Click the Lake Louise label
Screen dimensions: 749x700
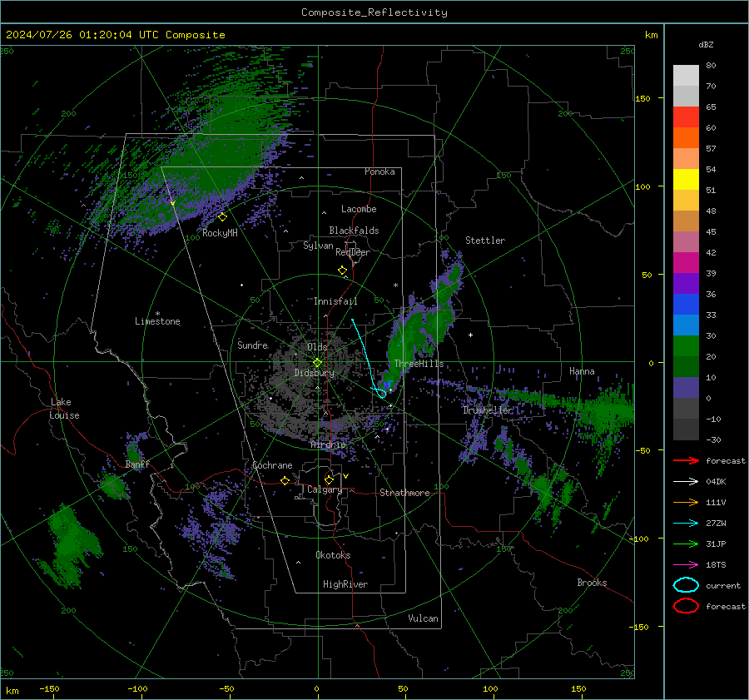point(65,409)
